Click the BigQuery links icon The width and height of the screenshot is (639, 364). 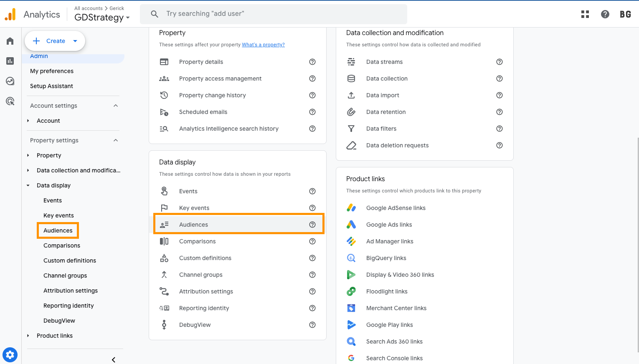click(351, 258)
